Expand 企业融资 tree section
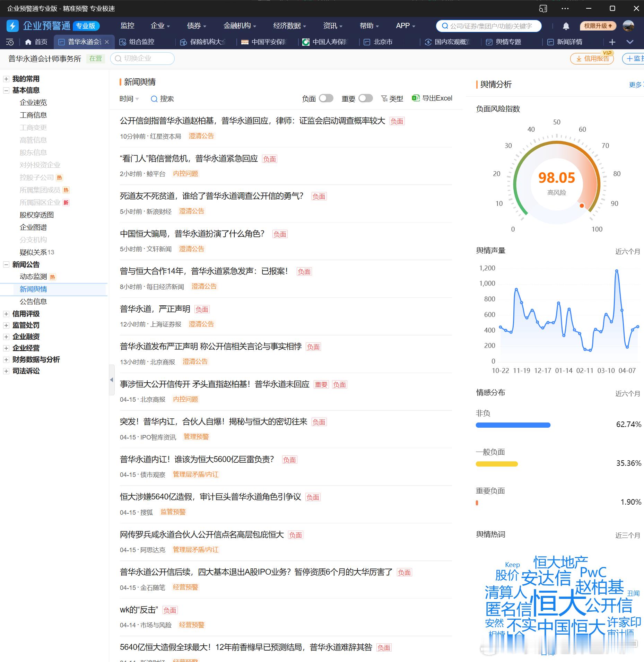The image size is (644, 662). pos(6,337)
